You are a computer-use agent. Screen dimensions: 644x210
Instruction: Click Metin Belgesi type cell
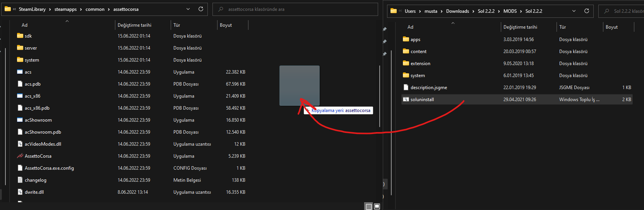coord(187,180)
